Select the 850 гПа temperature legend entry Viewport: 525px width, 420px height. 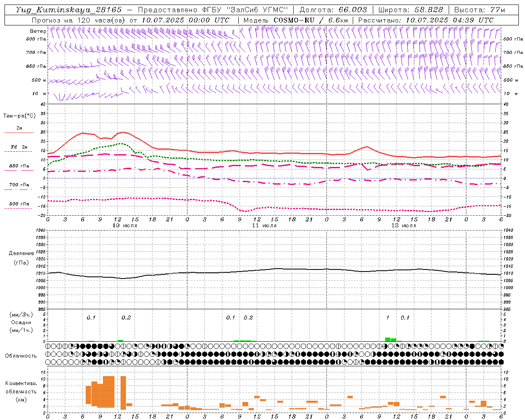pyautogui.click(x=19, y=167)
